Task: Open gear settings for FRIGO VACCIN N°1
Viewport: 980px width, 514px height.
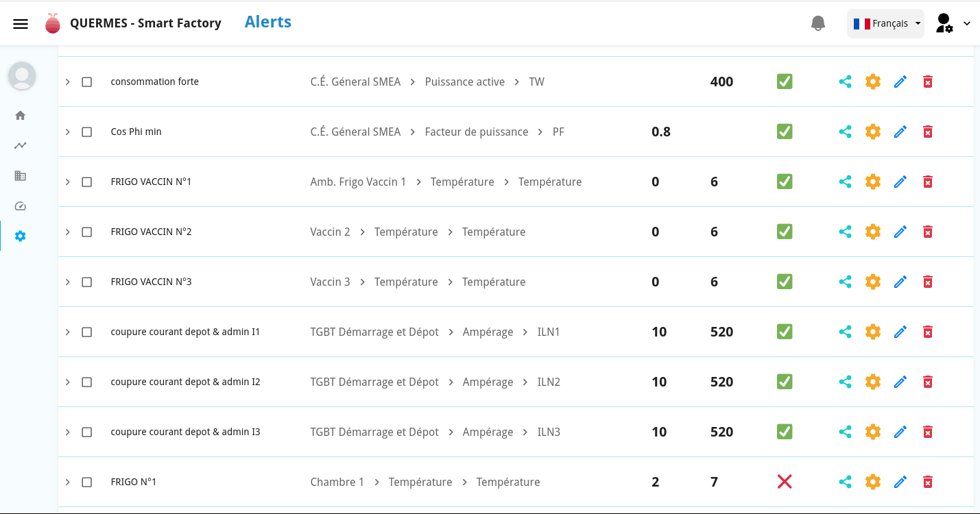Action: pyautogui.click(x=872, y=182)
